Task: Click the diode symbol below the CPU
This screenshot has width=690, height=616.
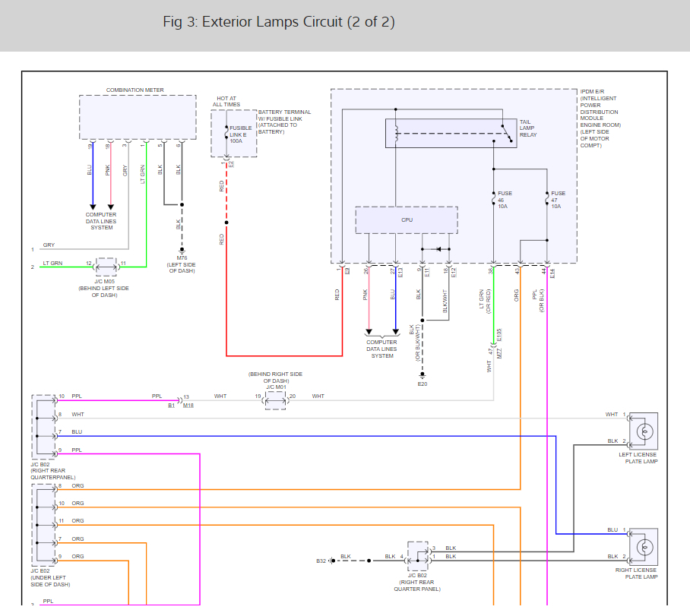Action: click(438, 249)
